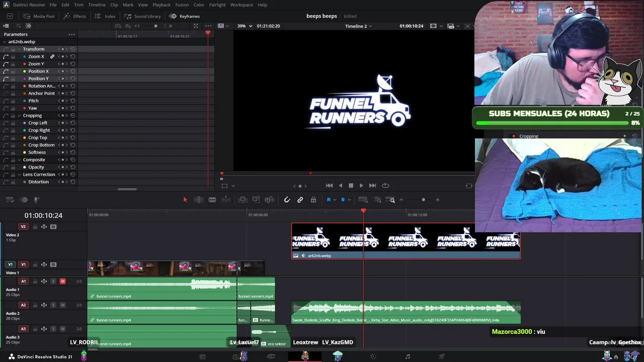Play the timeline in reverse

point(341,186)
